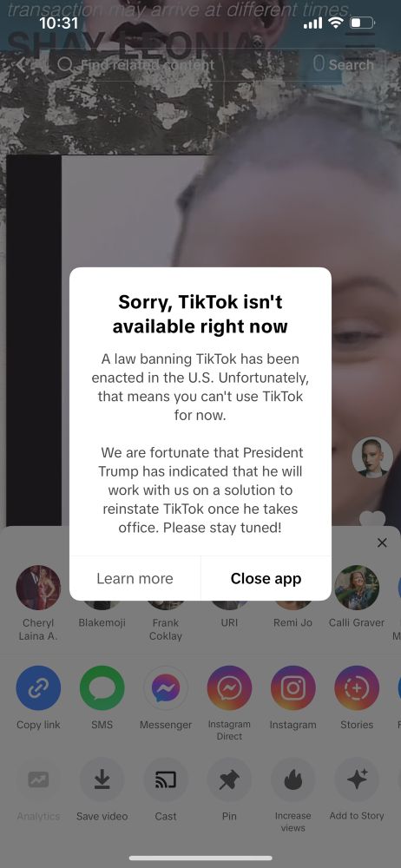This screenshot has height=868, width=401.
Task: Open the Cast icon
Action: coord(166,779)
